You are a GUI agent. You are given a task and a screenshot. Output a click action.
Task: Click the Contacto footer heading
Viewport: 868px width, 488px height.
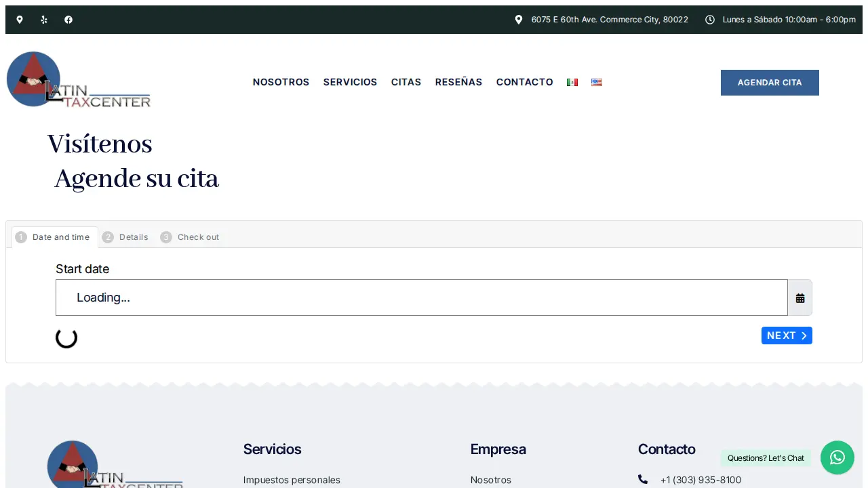pos(667,449)
